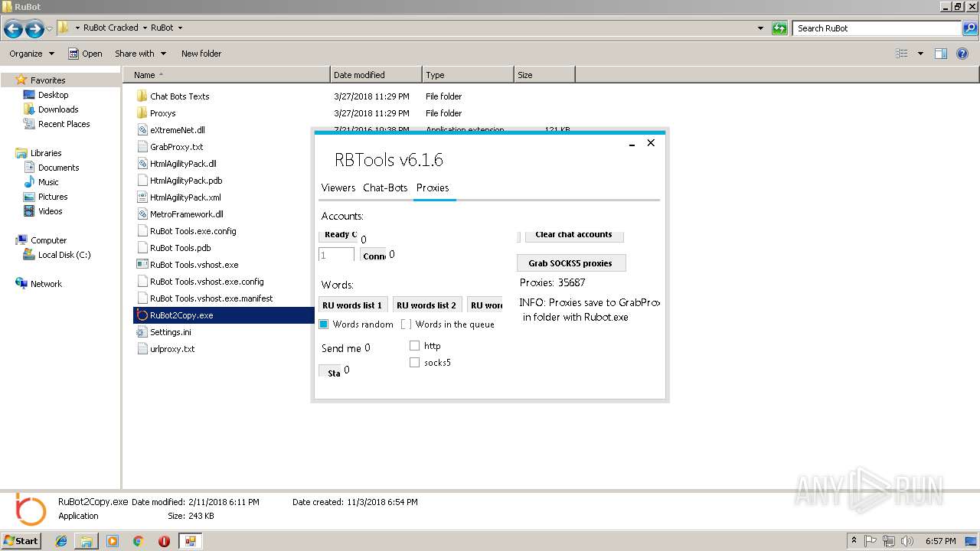
Task: Select GrabProxy.txt file icon
Action: click(142, 147)
